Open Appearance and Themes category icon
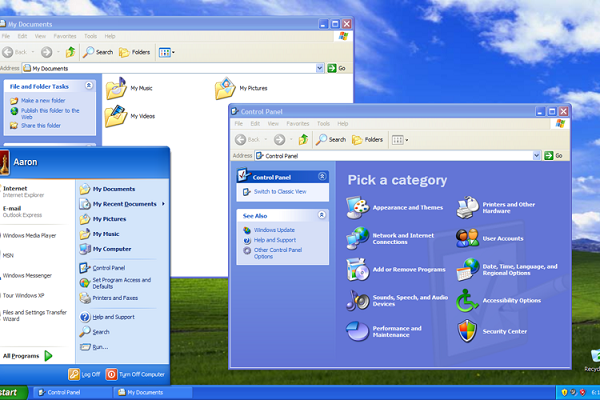 (x=357, y=207)
